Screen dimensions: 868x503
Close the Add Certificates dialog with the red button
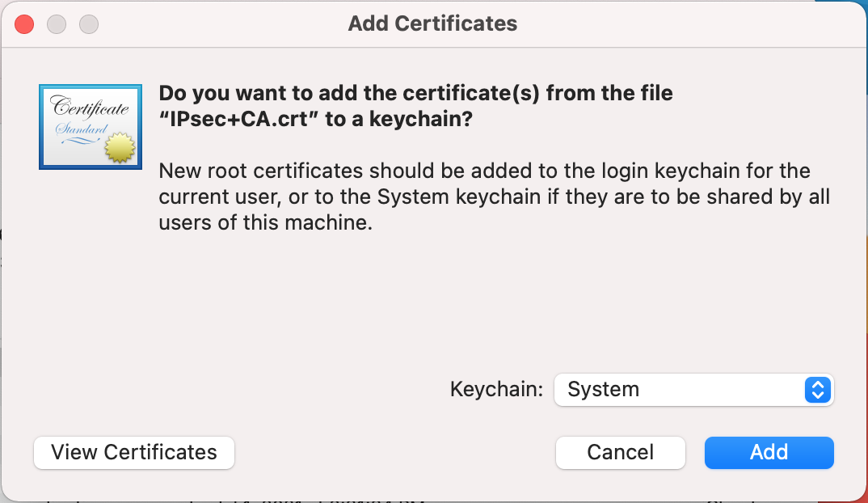pyautogui.click(x=24, y=24)
